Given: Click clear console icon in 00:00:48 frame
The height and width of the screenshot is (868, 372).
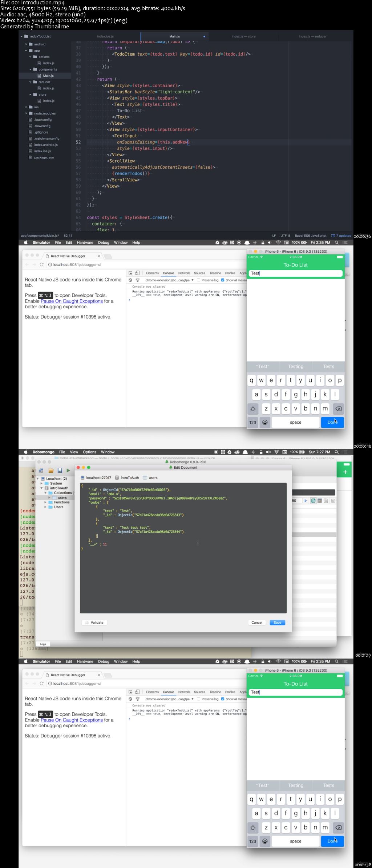Looking at the screenshot, I should point(130,280).
